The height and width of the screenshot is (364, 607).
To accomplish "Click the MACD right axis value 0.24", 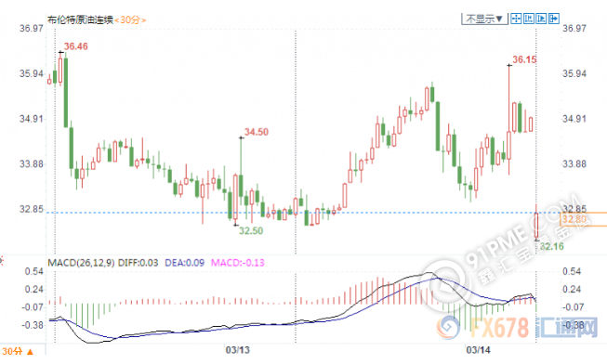I will coord(572,290).
